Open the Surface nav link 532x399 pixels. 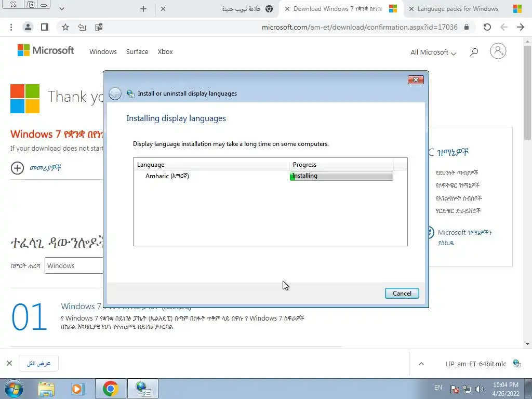click(137, 51)
